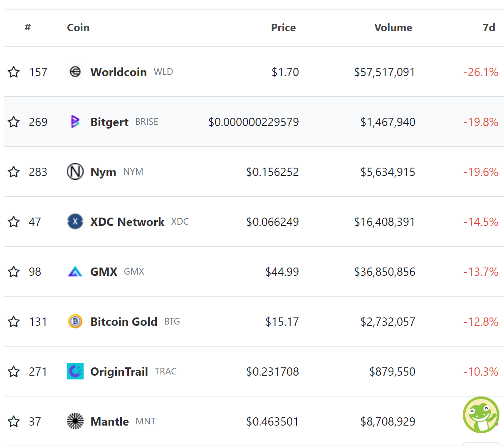This screenshot has width=504, height=446.
Task: Add XDC Network to favorites
Action: 14,222
